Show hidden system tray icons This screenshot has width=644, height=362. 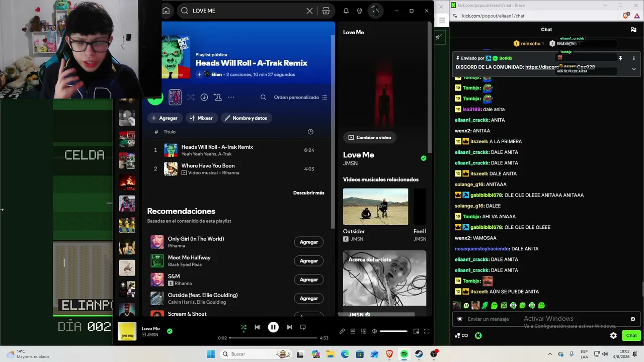pyautogui.click(x=550, y=354)
